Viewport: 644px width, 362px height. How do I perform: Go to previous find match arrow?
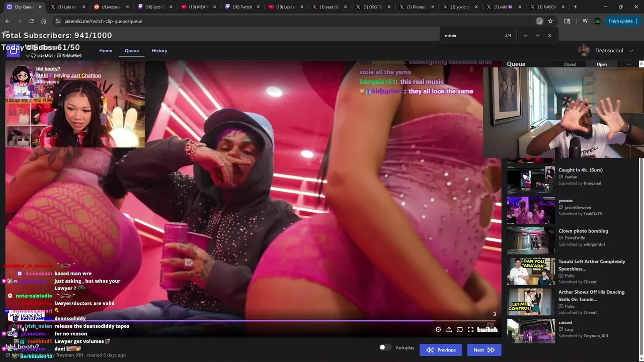[x=525, y=36]
